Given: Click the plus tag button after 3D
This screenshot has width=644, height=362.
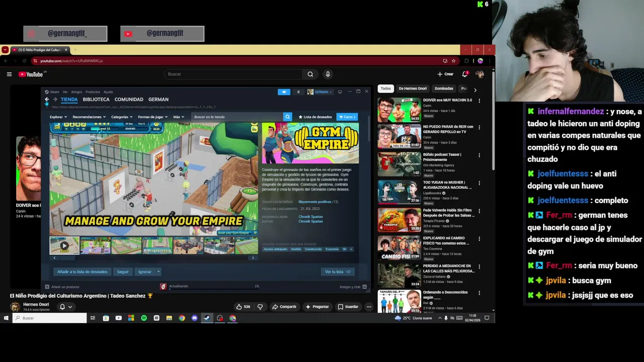Looking at the screenshot, I should tap(351, 249).
